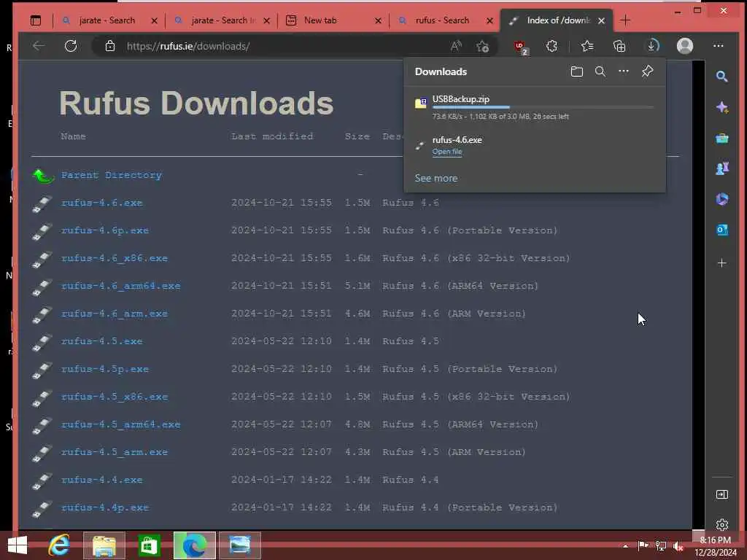Open the uBlock Origin extension icon

[520, 47]
